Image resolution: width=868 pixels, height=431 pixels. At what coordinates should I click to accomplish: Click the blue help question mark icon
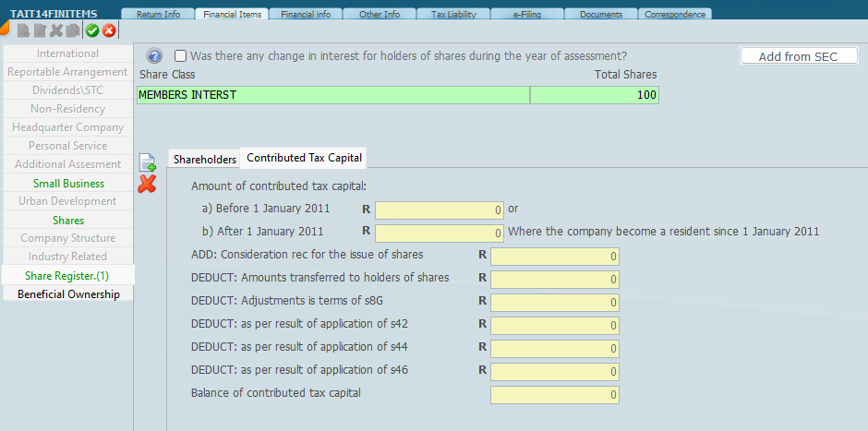(x=155, y=56)
